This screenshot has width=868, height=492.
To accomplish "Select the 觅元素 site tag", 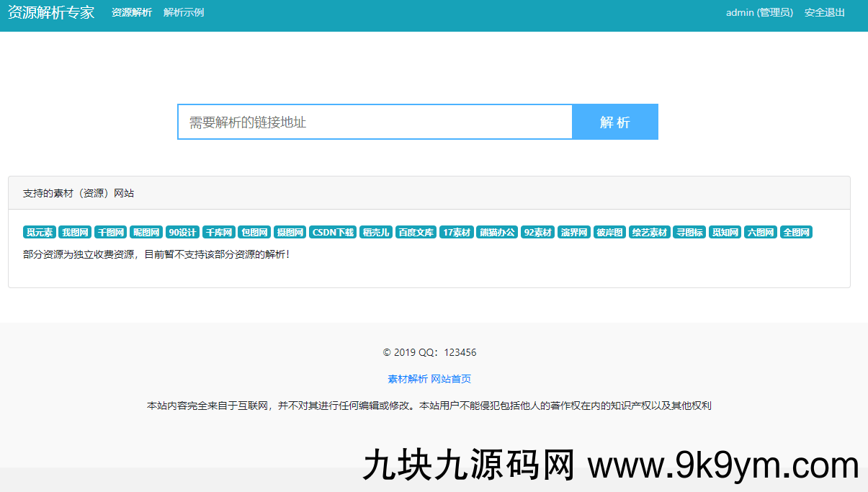I will (40, 232).
